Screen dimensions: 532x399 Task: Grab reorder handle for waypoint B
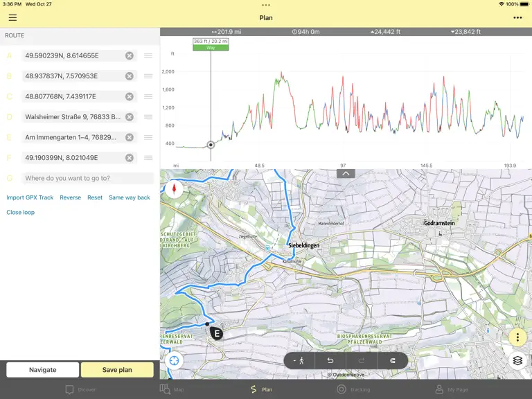click(x=148, y=76)
